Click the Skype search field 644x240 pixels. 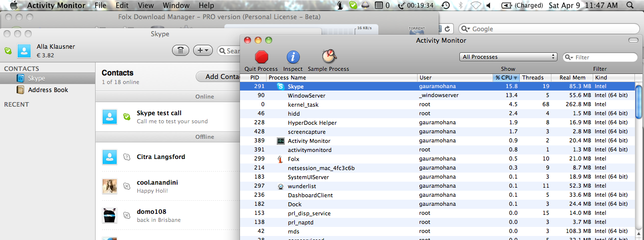pyautogui.click(x=229, y=50)
